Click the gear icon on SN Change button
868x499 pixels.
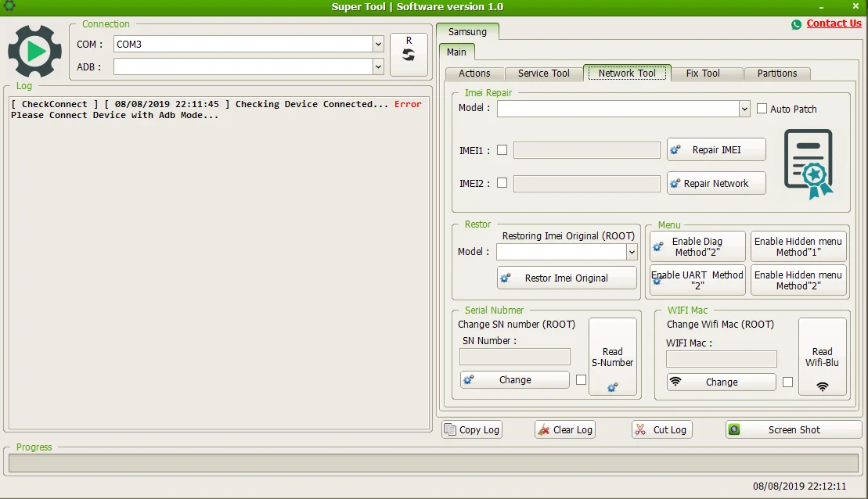coord(469,379)
